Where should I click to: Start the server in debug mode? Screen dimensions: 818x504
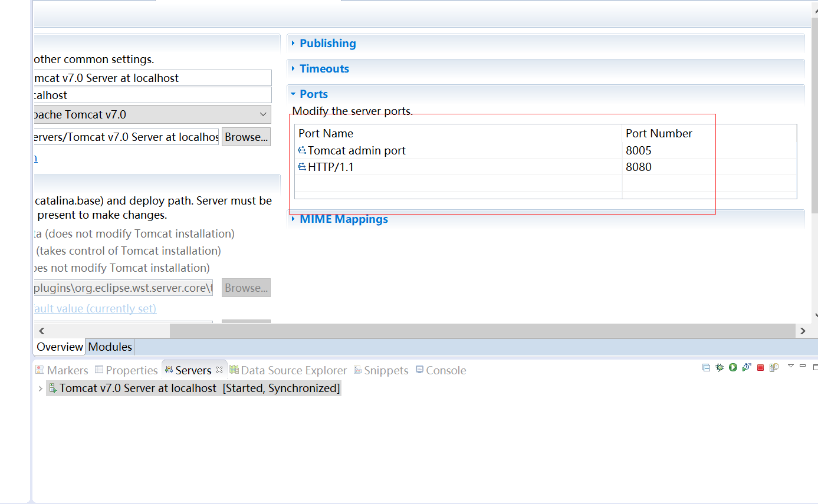pos(719,367)
